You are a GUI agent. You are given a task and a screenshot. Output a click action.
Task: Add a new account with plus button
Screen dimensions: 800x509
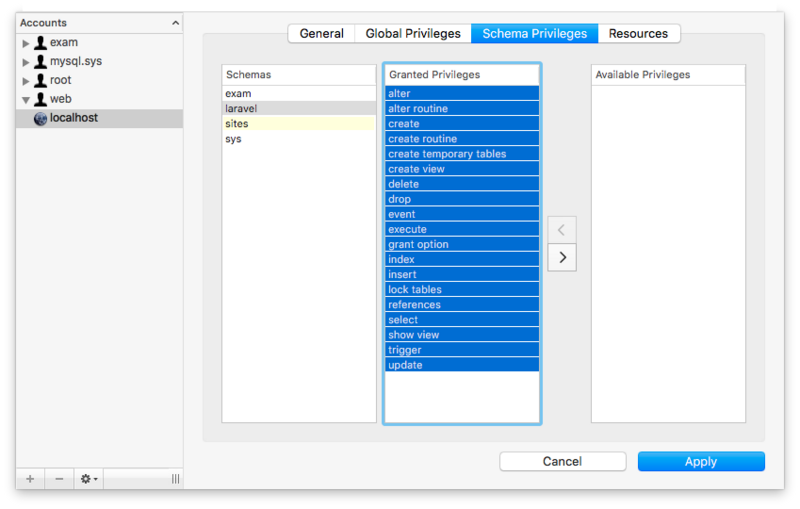point(30,479)
